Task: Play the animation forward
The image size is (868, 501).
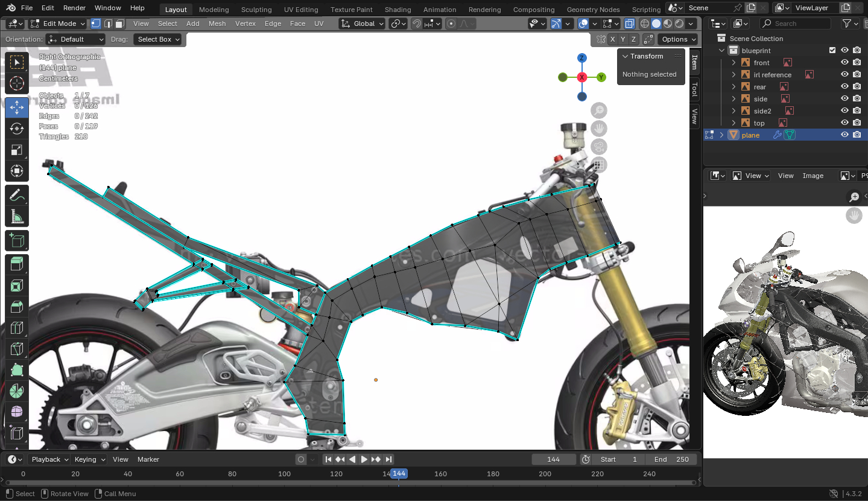Action: pos(364,459)
